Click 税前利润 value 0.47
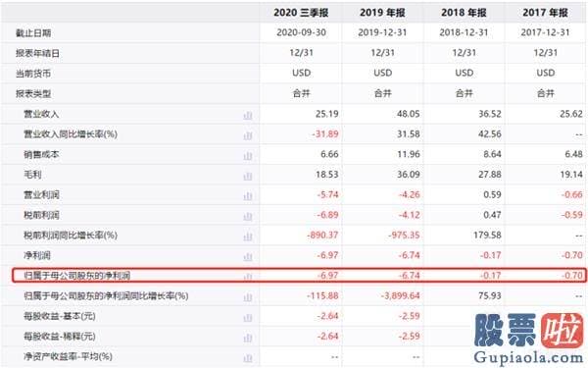Screen dimensions: 588x368 point(492,215)
